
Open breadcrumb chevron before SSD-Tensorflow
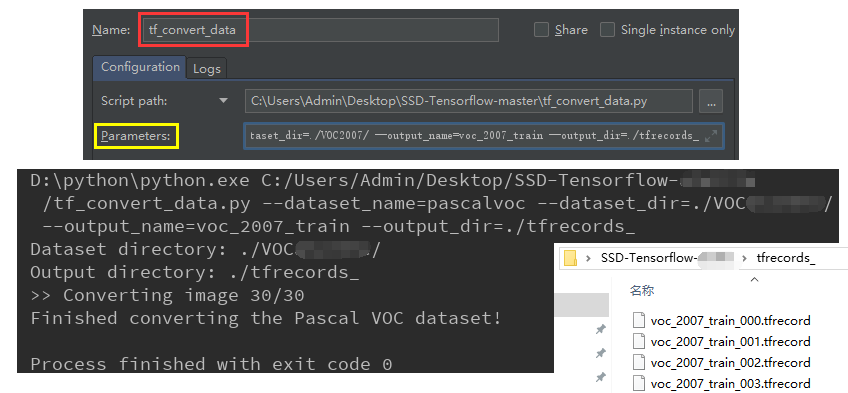pos(588,258)
